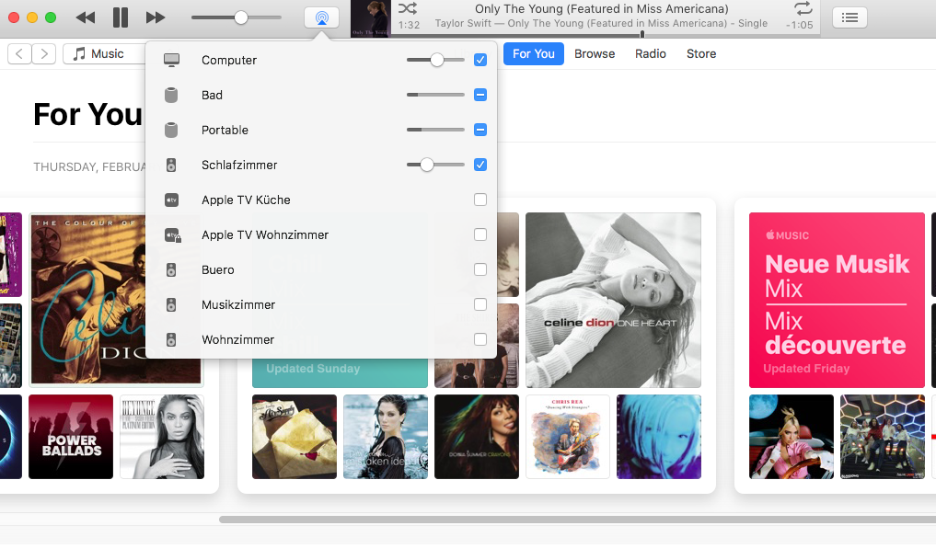This screenshot has width=936, height=560.
Task: Adjust the main volume slider in toolbar
Action: pyautogui.click(x=237, y=17)
